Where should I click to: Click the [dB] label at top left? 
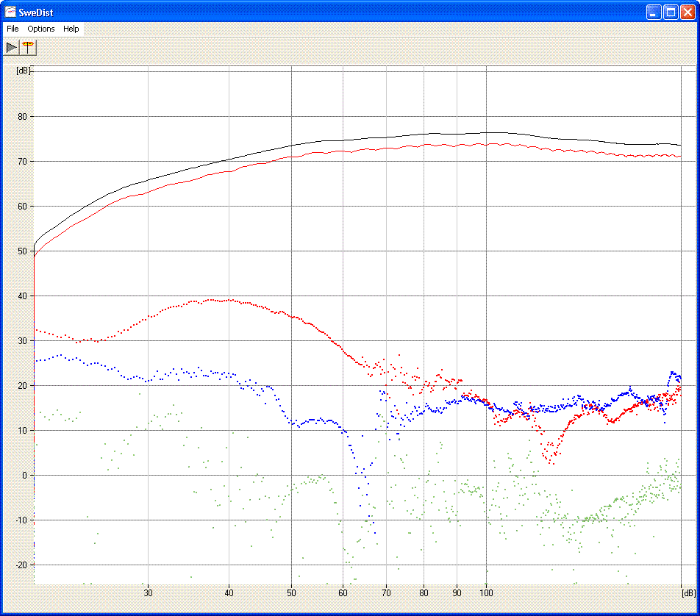tap(24, 71)
